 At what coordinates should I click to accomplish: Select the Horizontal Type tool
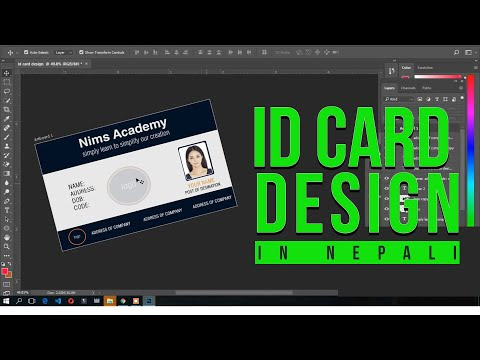click(7, 210)
